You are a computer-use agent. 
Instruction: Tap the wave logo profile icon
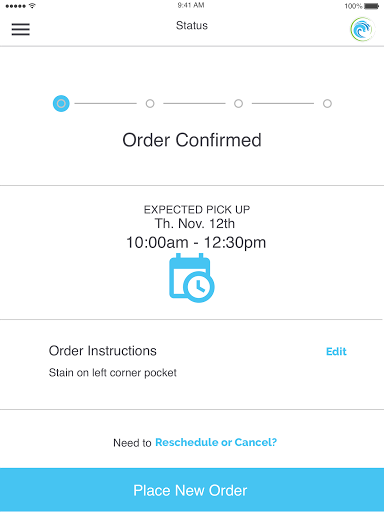[x=362, y=29]
